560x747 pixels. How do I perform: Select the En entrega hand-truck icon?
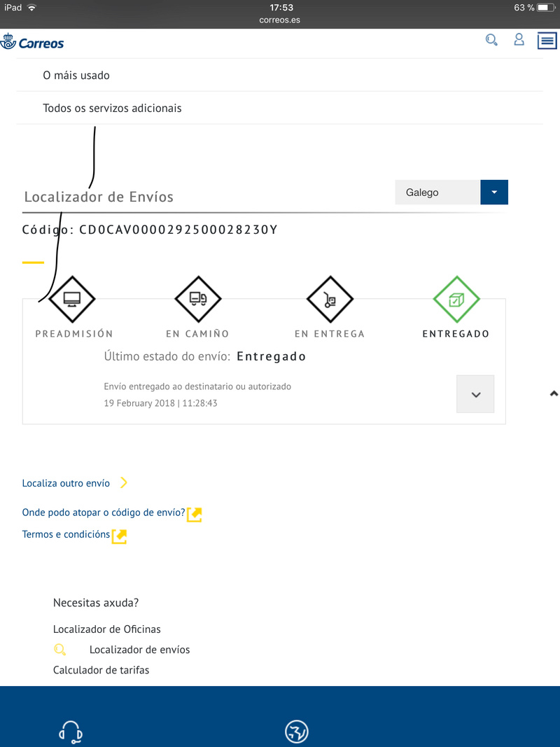(x=330, y=300)
